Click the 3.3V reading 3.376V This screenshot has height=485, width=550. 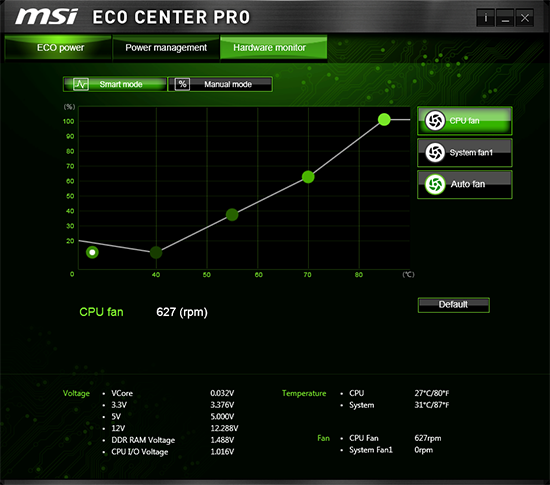[222, 405]
